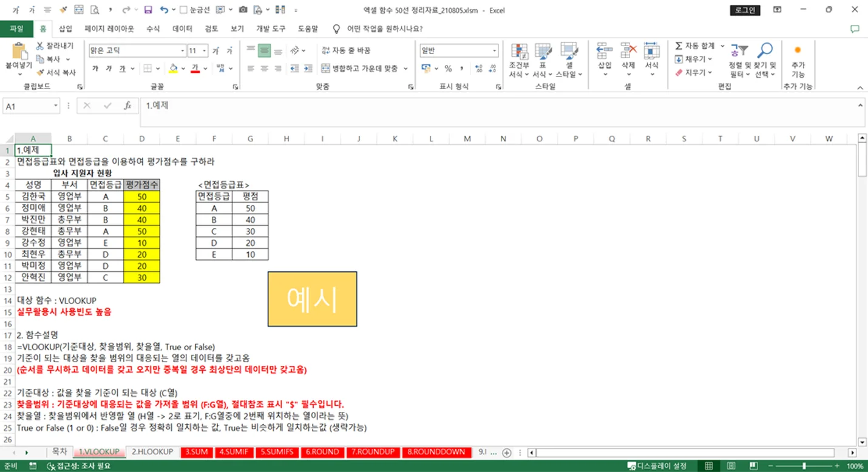Open the number format dropdown (일반)

pos(495,51)
